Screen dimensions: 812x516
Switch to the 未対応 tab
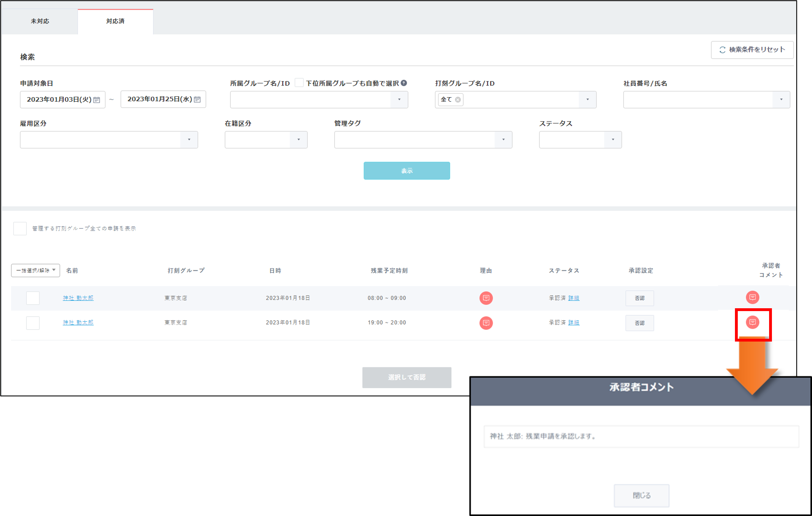click(x=40, y=21)
